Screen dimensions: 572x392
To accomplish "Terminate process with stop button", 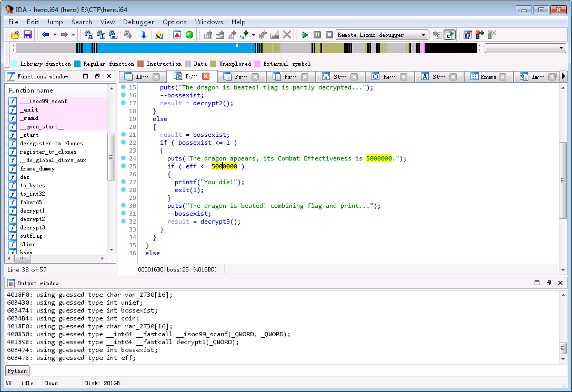I will coord(329,35).
